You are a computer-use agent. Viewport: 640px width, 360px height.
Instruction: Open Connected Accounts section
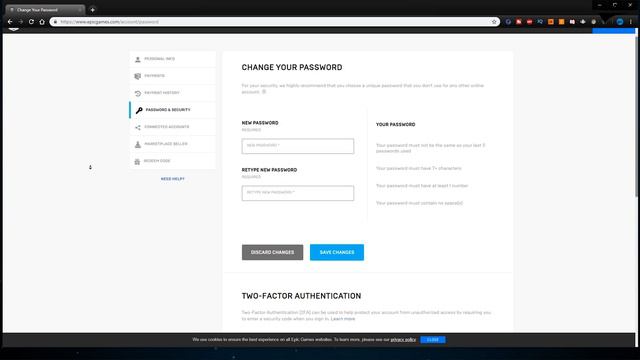173,127
